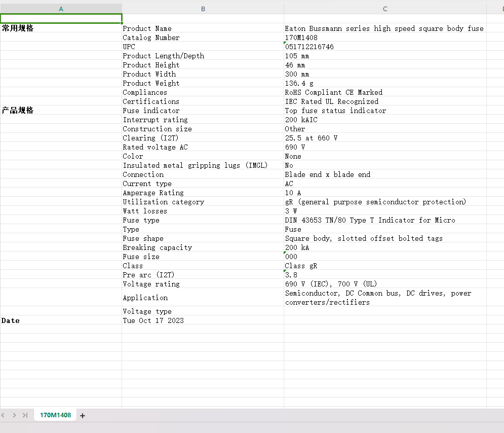Select the 'Voltage rating' cell
The image size is (504, 433).
pos(203,284)
